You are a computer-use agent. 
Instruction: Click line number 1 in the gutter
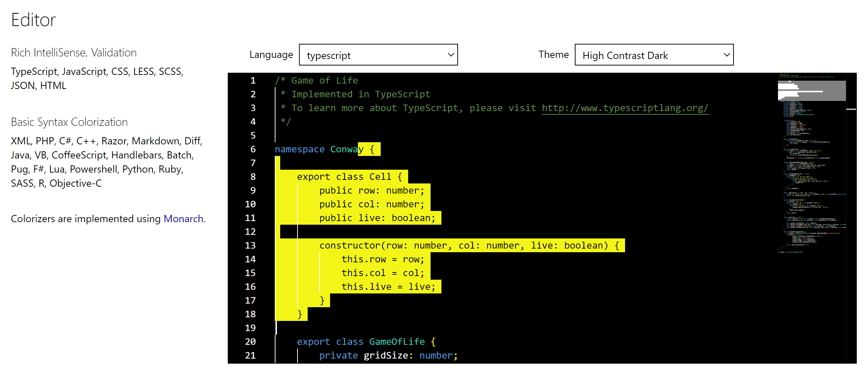click(253, 80)
